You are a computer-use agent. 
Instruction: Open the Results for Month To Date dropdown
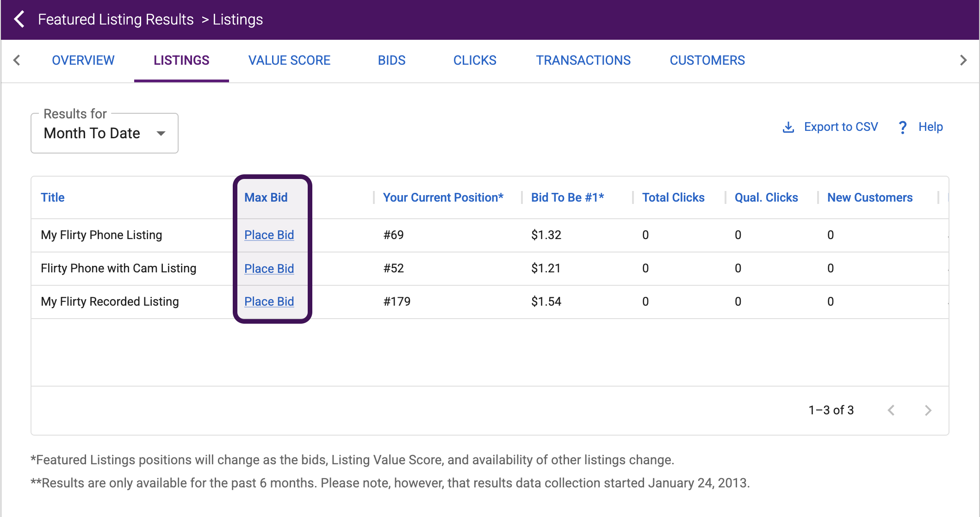pyautogui.click(x=105, y=133)
